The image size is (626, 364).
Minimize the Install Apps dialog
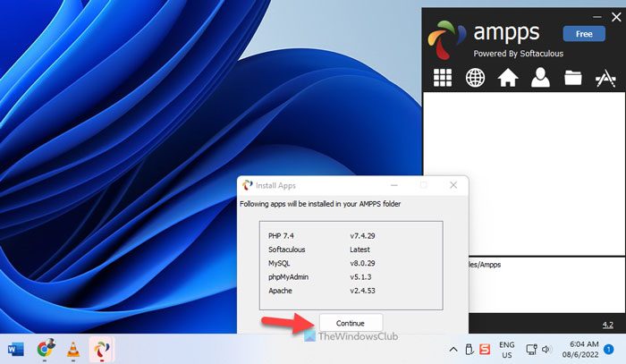(x=394, y=185)
